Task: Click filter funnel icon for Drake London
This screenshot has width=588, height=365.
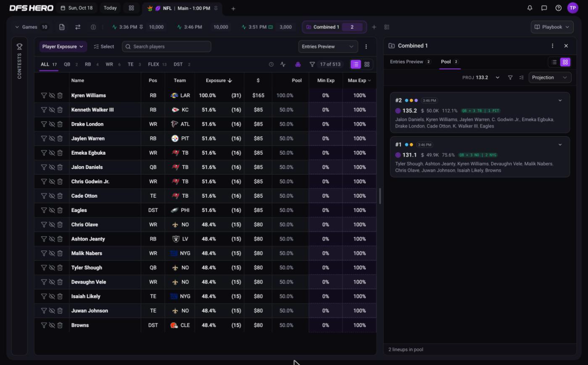Action: pos(44,124)
